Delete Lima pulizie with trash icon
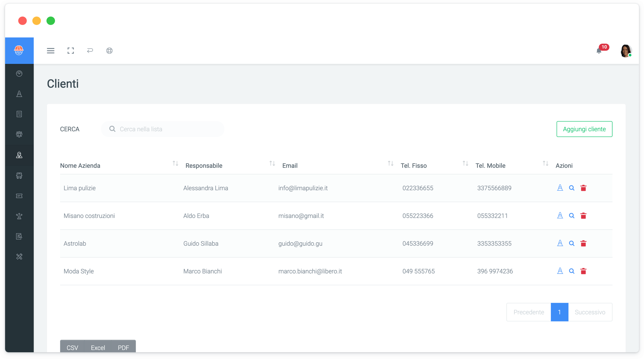The width and height of the screenshot is (644, 359). 583,188
